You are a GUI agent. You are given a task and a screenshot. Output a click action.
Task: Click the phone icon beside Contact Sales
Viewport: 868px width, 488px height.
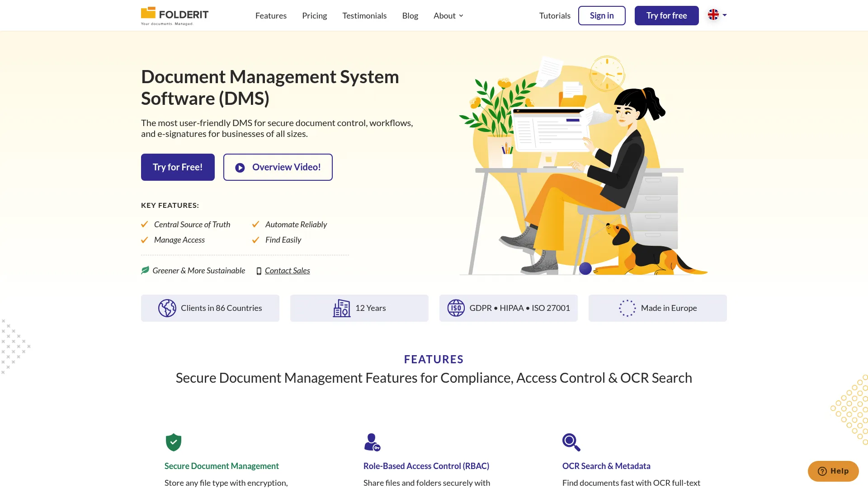pyautogui.click(x=259, y=271)
